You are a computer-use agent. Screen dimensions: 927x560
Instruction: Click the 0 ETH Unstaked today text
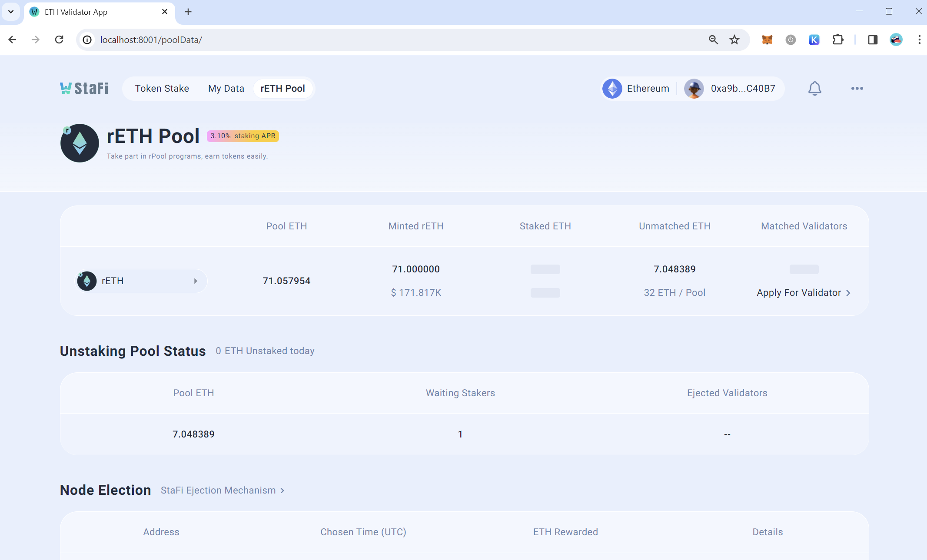point(265,351)
